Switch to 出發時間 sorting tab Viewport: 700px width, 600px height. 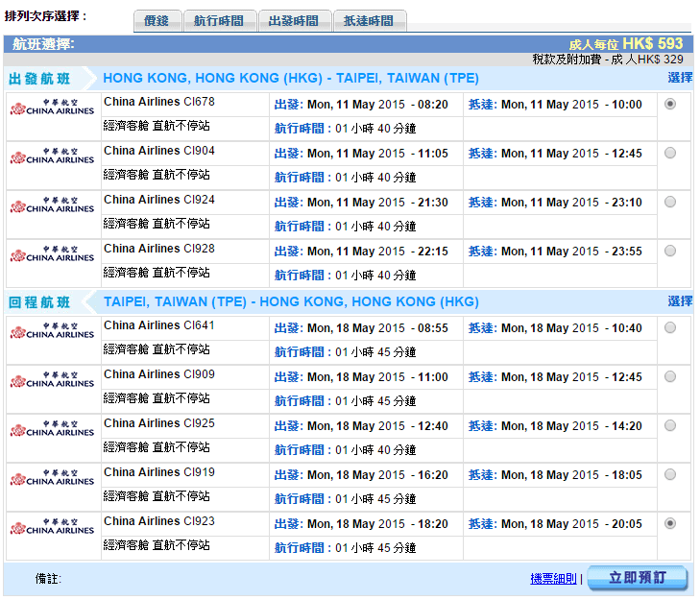tap(295, 21)
